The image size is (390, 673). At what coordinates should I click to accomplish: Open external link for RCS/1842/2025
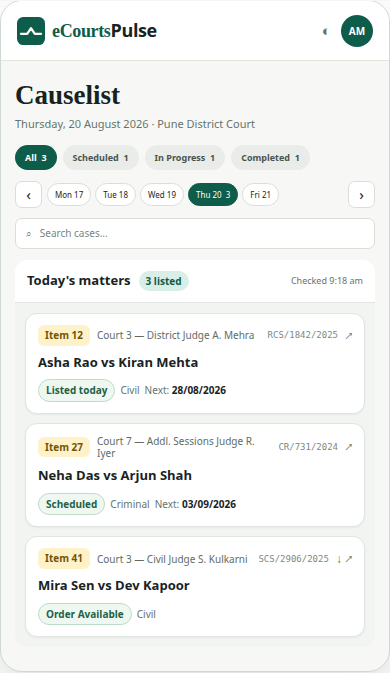coord(349,335)
